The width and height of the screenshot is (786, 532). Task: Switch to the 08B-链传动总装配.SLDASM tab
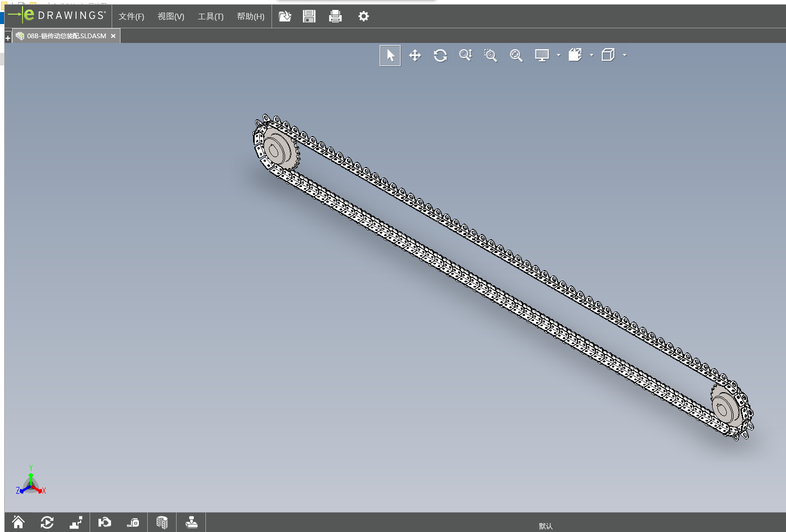click(x=66, y=36)
